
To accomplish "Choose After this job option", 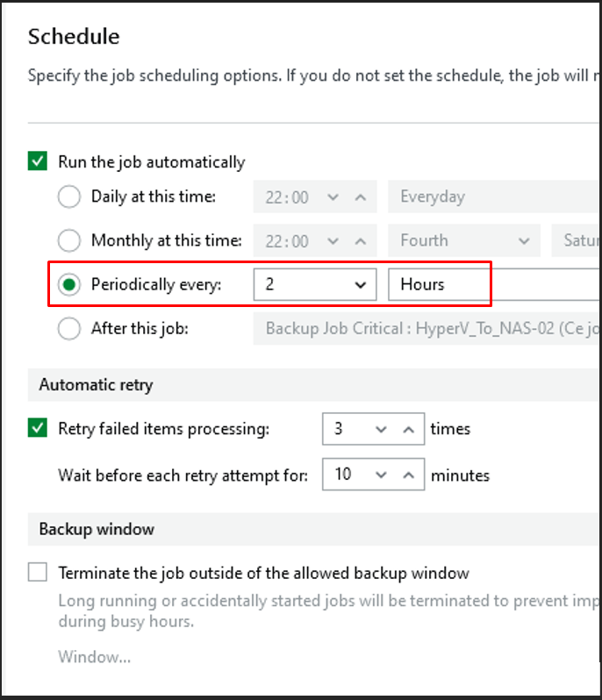I will pyautogui.click(x=68, y=329).
